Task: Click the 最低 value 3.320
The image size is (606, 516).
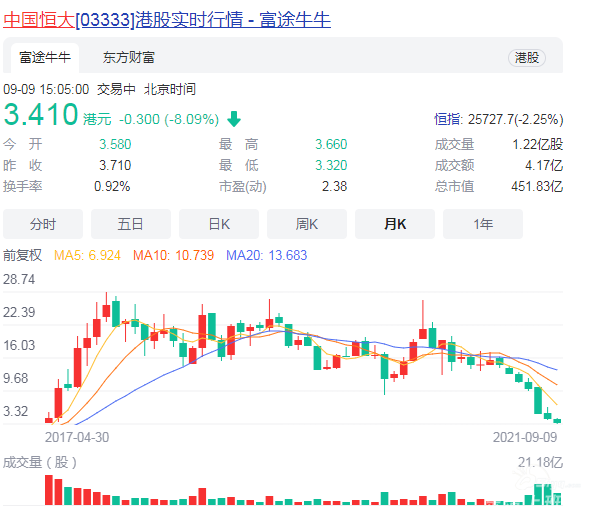Action: 331,165
